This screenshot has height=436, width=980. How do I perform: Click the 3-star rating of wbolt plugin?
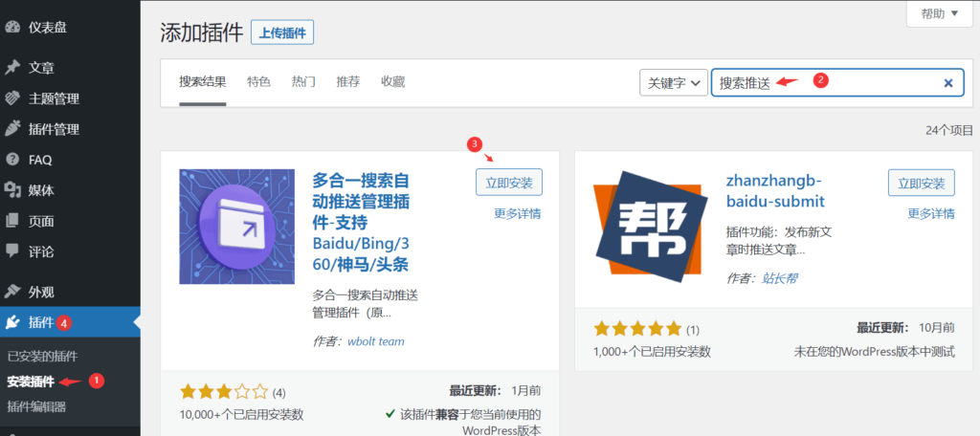(x=223, y=392)
